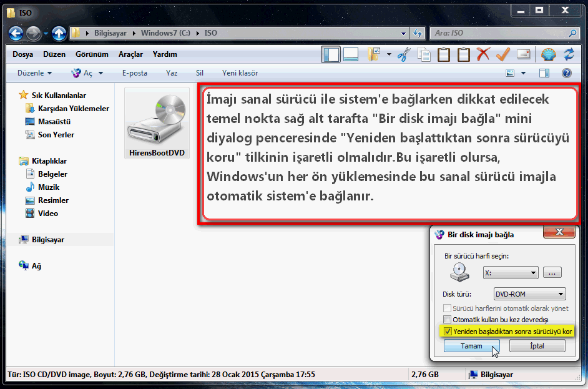Toggle 'Otomatik kullan bu kez devredışı' checkbox

(x=447, y=320)
